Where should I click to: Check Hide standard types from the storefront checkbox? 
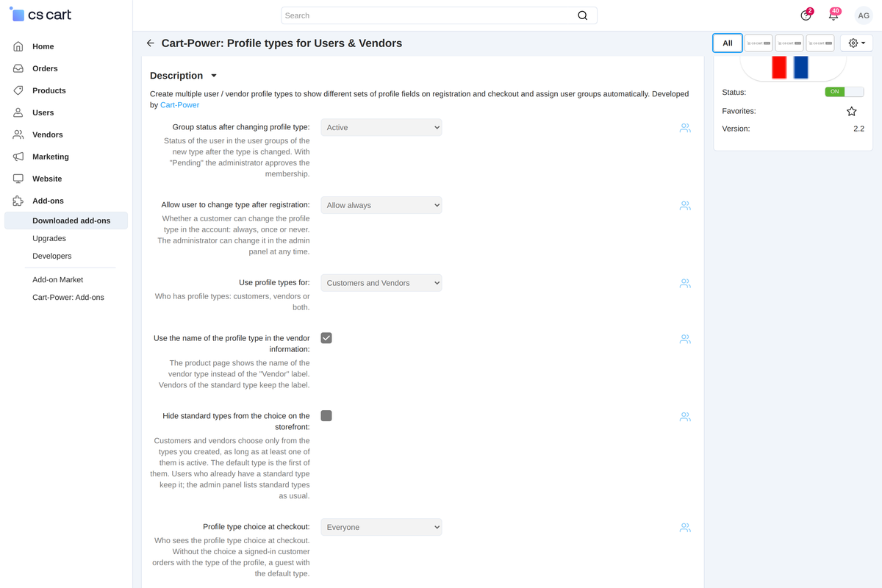click(326, 416)
